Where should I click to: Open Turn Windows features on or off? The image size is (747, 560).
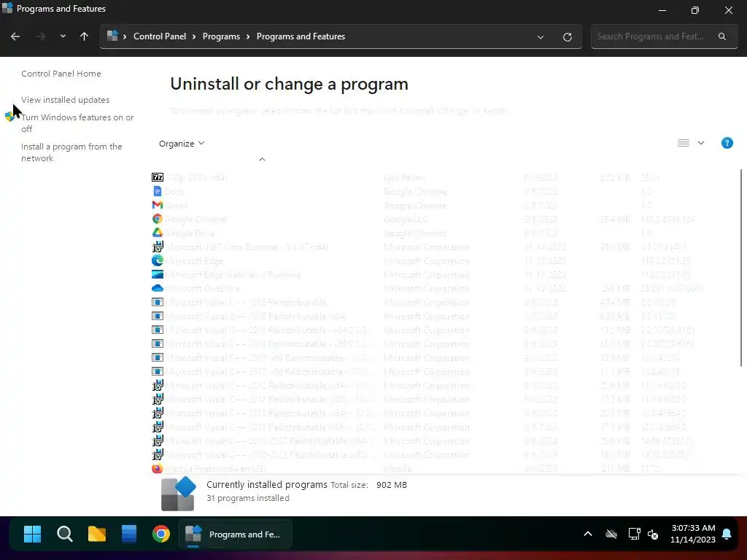click(77, 122)
